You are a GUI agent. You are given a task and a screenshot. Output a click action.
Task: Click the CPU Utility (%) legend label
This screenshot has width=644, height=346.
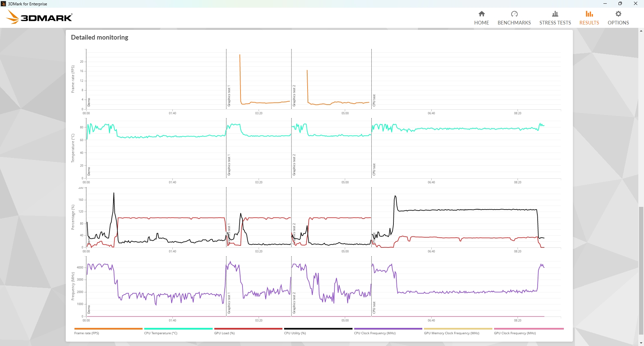coord(295,333)
